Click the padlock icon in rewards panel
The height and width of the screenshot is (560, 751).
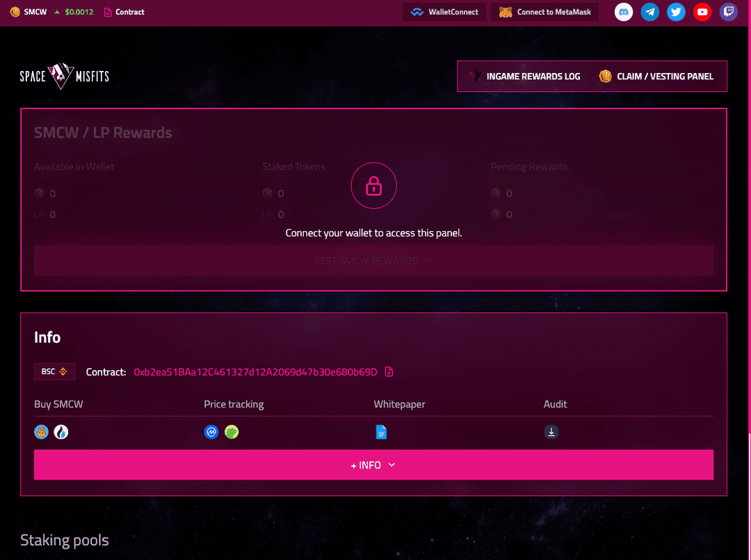point(373,185)
